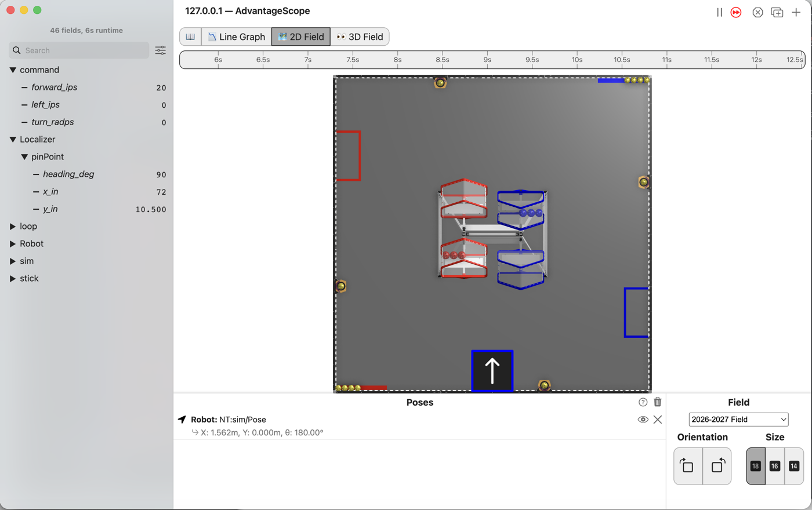Select the 2D Field tab
This screenshot has width=812, height=510.
tap(301, 37)
